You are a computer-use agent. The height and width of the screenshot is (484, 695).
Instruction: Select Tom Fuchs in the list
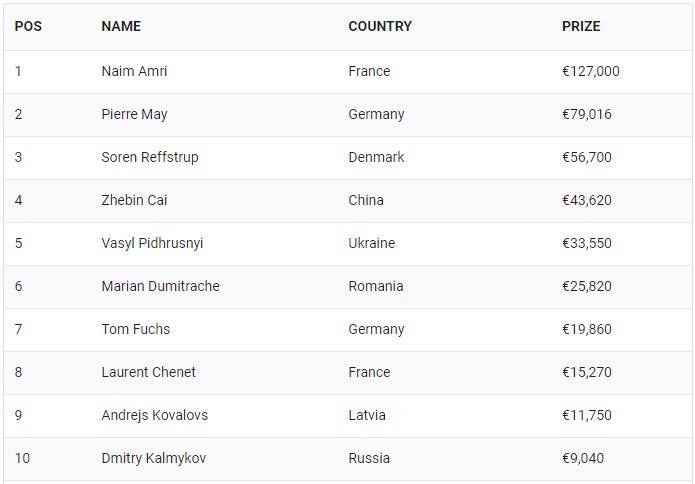(x=135, y=329)
